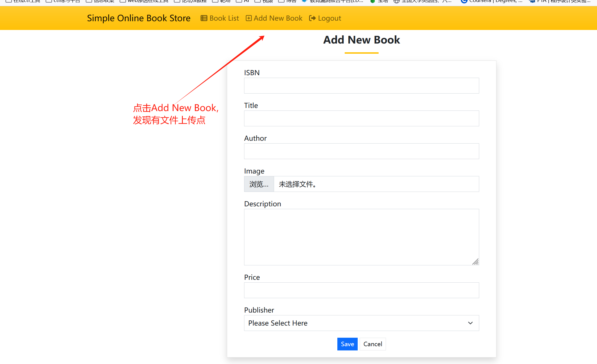Select the Author input box
The image size is (597, 364).
tap(361, 151)
